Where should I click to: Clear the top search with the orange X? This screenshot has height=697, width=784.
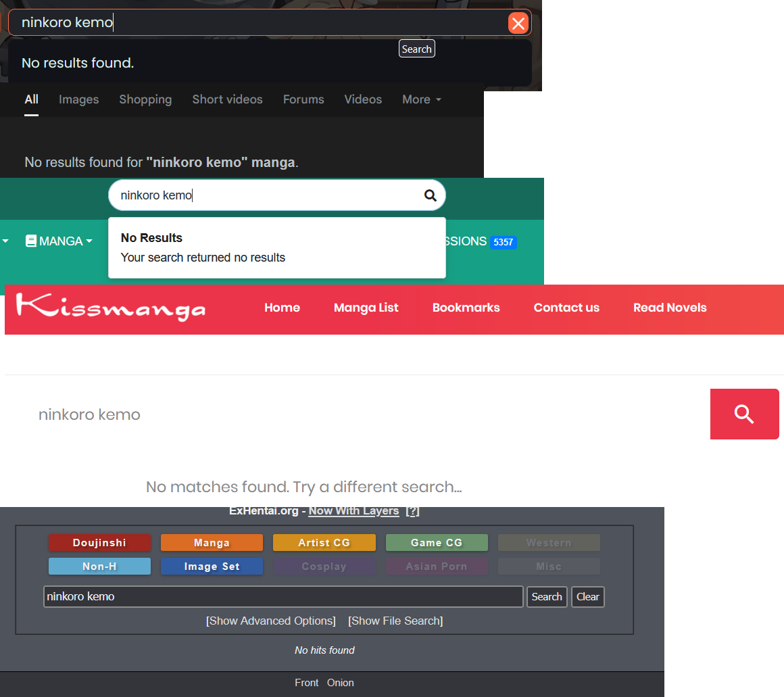(x=518, y=23)
